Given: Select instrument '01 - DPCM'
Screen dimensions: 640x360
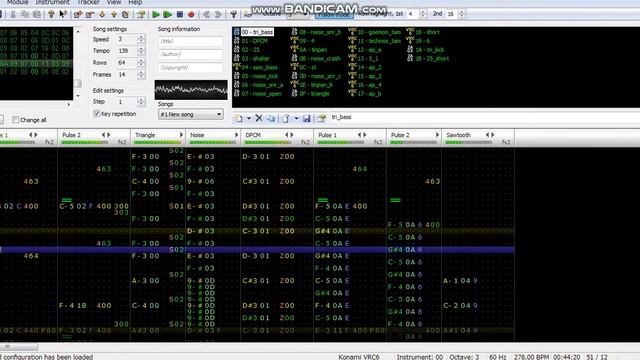Looking at the screenshot, I should tap(254, 41).
